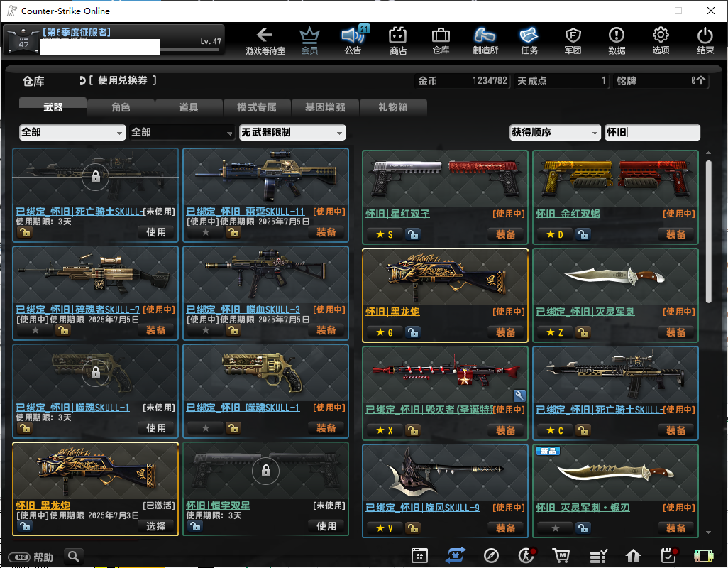Toggle the 帮助 help switch

pos(19,557)
